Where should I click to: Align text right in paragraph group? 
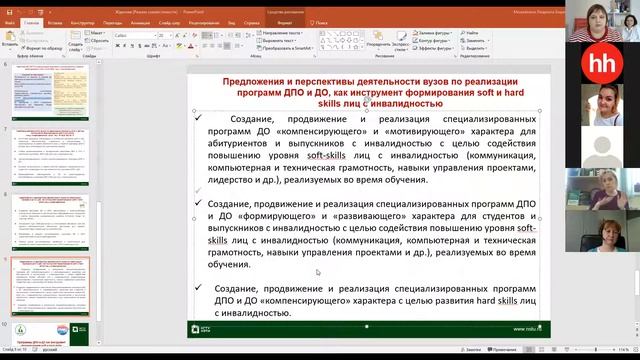[220, 46]
